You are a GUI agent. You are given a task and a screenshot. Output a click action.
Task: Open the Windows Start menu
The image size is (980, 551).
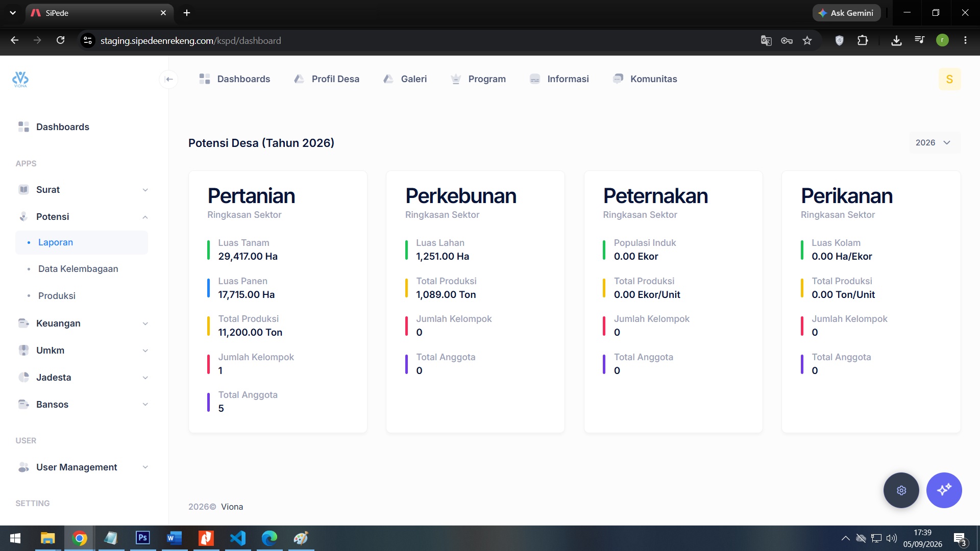pos(15,538)
